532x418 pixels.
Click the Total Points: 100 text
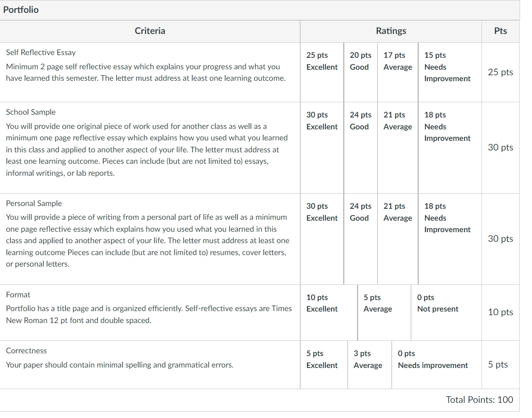coord(479,400)
